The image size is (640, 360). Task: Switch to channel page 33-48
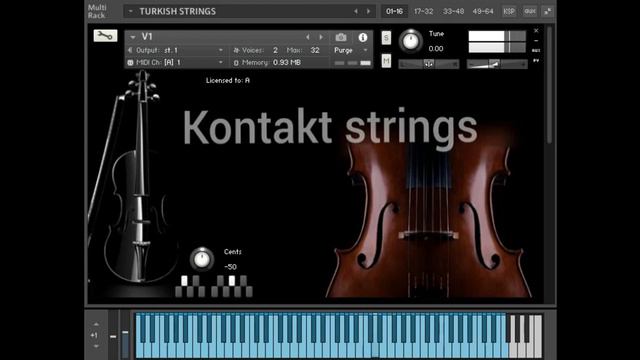(x=453, y=11)
